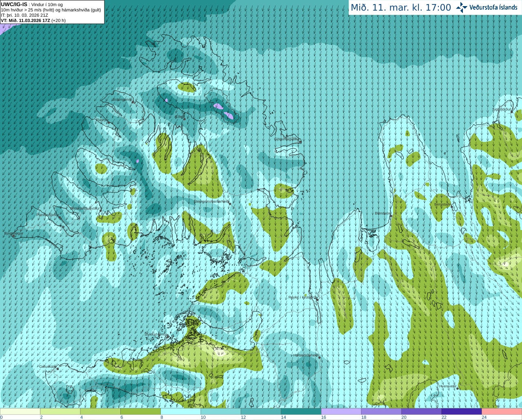The width and height of the screenshot is (522, 420).
Task: Click the Hveravellir station marker dot
Action: [x=458, y=388]
